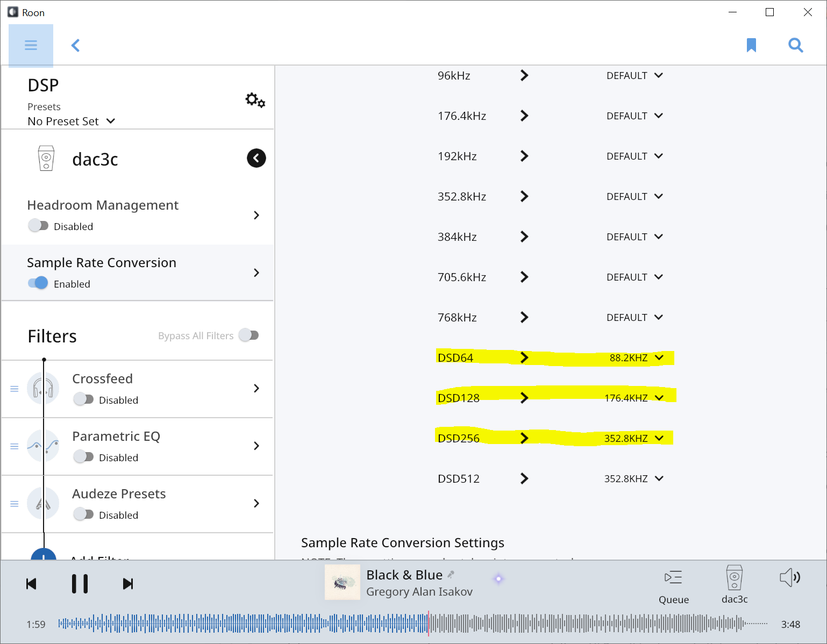This screenshot has height=644, width=827.
Task: Open the 384kHz DEFAULT dropdown
Action: (634, 237)
